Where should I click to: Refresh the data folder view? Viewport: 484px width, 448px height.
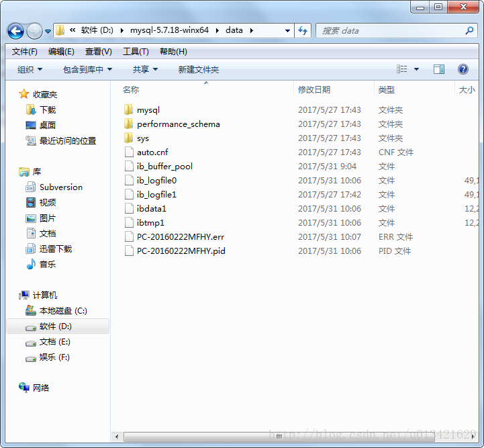pyautogui.click(x=303, y=31)
